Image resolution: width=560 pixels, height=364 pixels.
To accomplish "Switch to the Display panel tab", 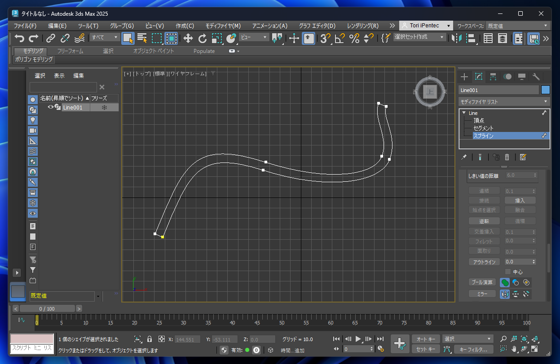I will [522, 76].
